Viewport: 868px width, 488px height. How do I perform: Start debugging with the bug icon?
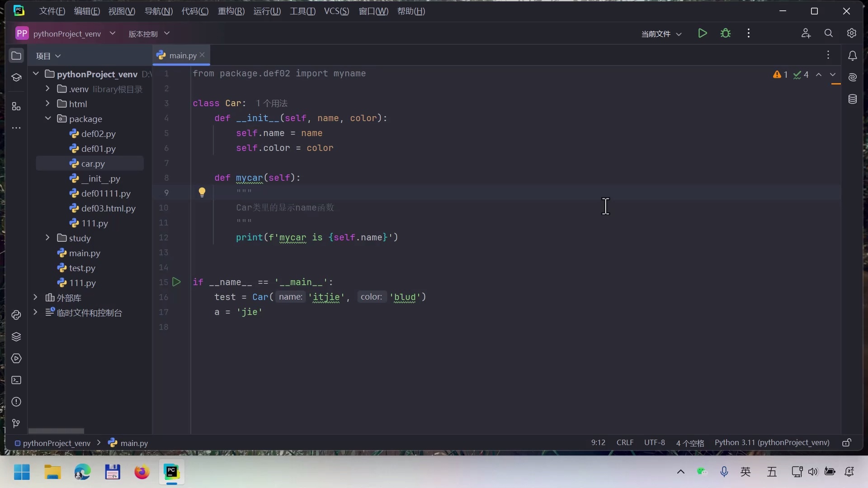(x=726, y=33)
